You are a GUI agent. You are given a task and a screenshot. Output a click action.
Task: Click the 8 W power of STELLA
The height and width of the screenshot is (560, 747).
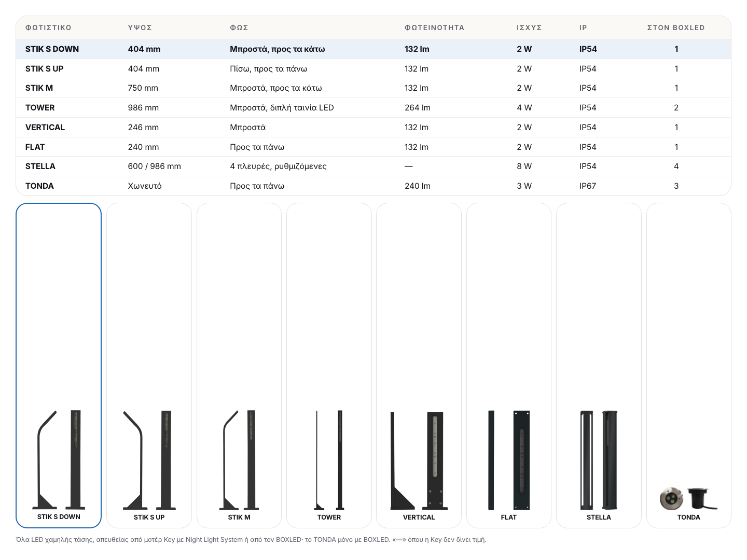[x=524, y=166]
